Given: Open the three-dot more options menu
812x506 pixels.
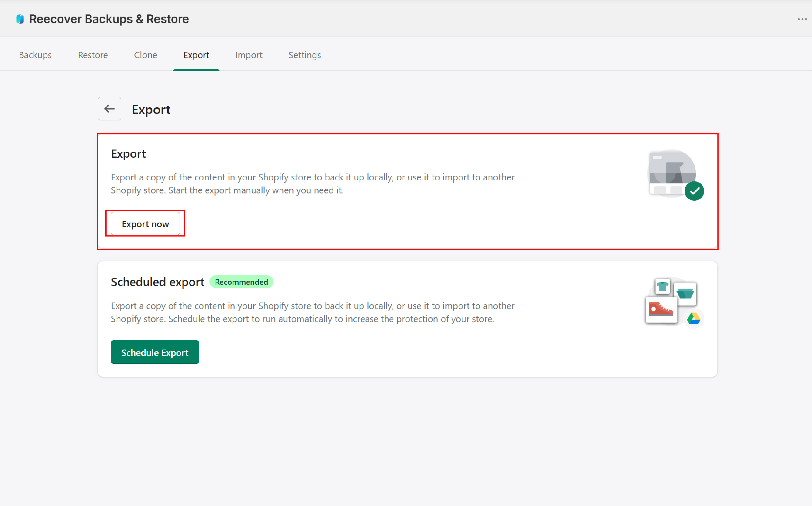Looking at the screenshot, I should 802,19.
